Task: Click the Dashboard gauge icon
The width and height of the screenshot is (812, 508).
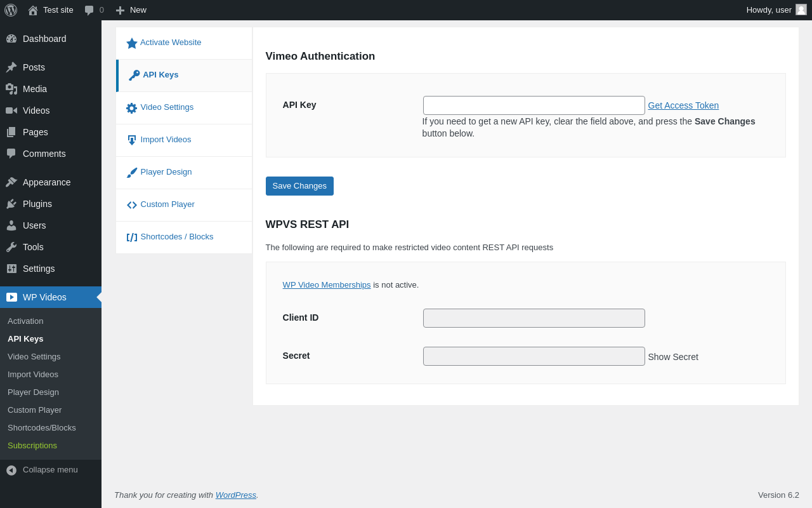Action: 11,39
